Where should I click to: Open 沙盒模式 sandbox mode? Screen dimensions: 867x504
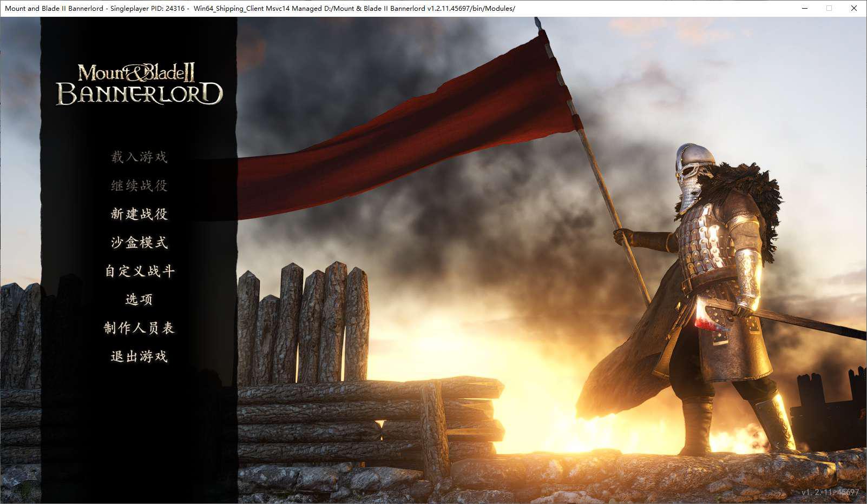click(139, 243)
